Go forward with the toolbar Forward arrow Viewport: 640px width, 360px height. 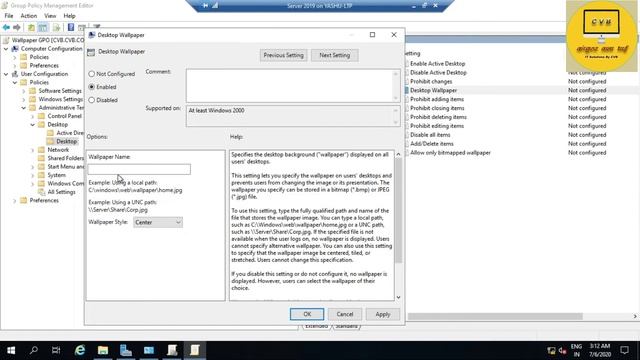(17, 27)
